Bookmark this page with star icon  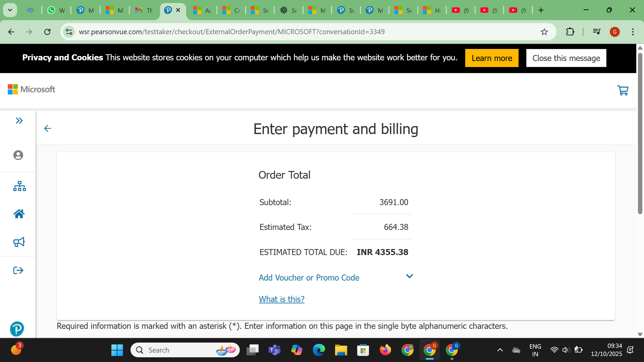pos(544,32)
